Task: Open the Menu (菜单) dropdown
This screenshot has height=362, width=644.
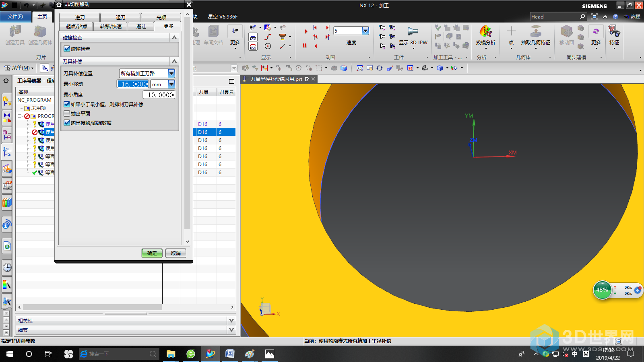Action: [x=19, y=68]
